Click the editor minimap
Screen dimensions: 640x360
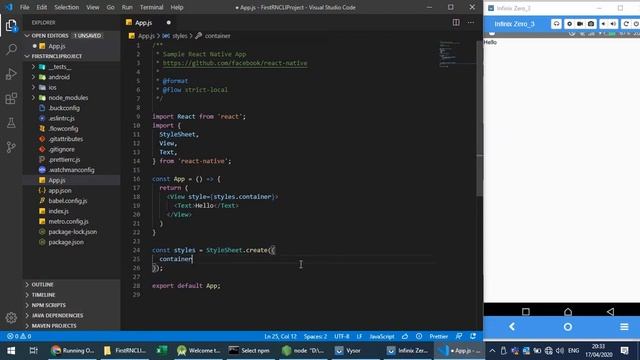point(456,53)
